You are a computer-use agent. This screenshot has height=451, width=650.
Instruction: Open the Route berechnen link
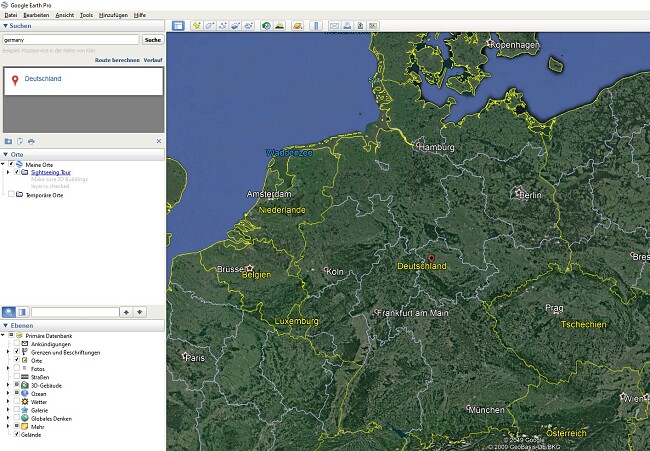tap(117, 60)
